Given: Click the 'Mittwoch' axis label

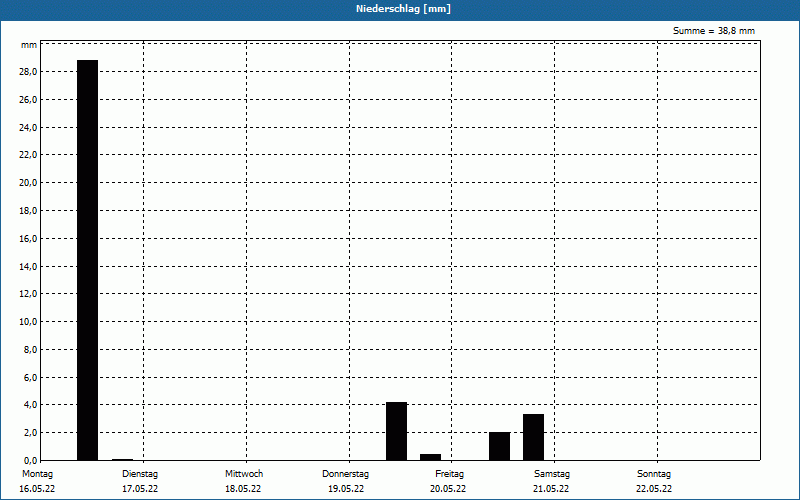Looking at the screenshot, I should point(244,474).
